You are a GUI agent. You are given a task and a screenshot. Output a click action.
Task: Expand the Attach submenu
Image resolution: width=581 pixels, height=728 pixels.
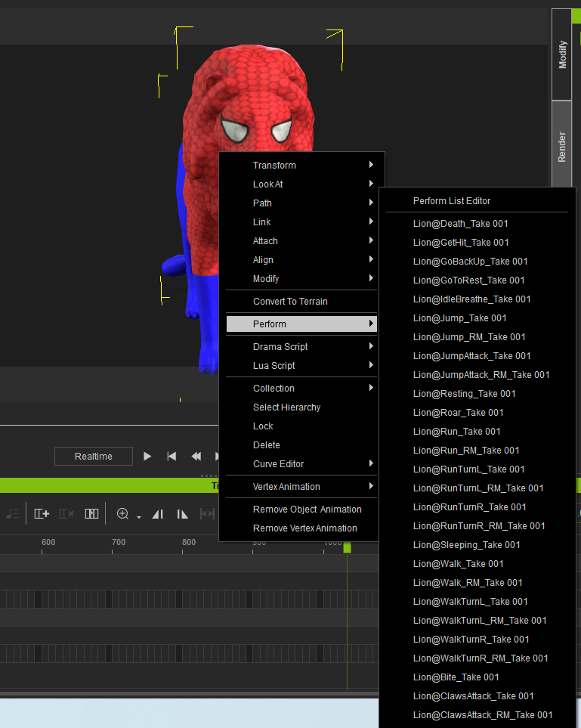[x=301, y=241]
